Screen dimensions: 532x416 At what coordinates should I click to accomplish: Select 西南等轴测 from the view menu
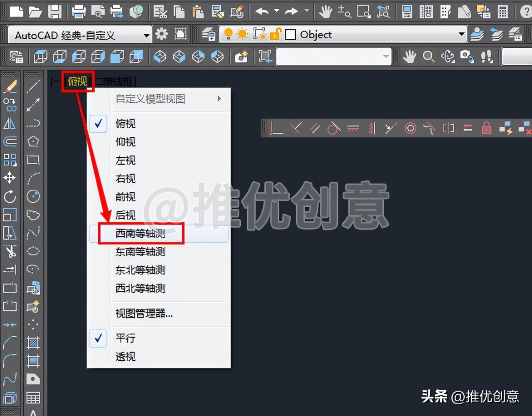click(x=141, y=234)
